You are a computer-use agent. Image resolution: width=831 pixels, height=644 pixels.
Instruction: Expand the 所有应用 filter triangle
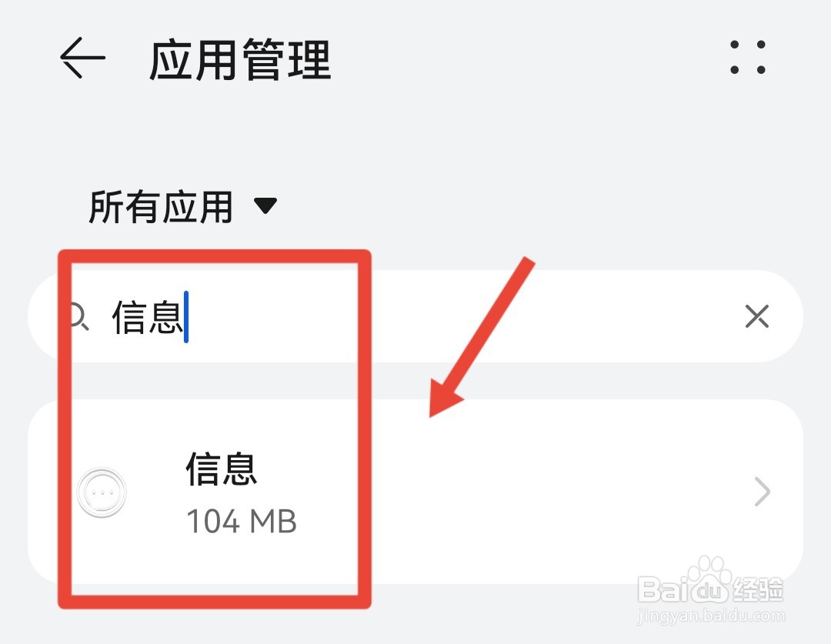pyautogui.click(x=265, y=205)
